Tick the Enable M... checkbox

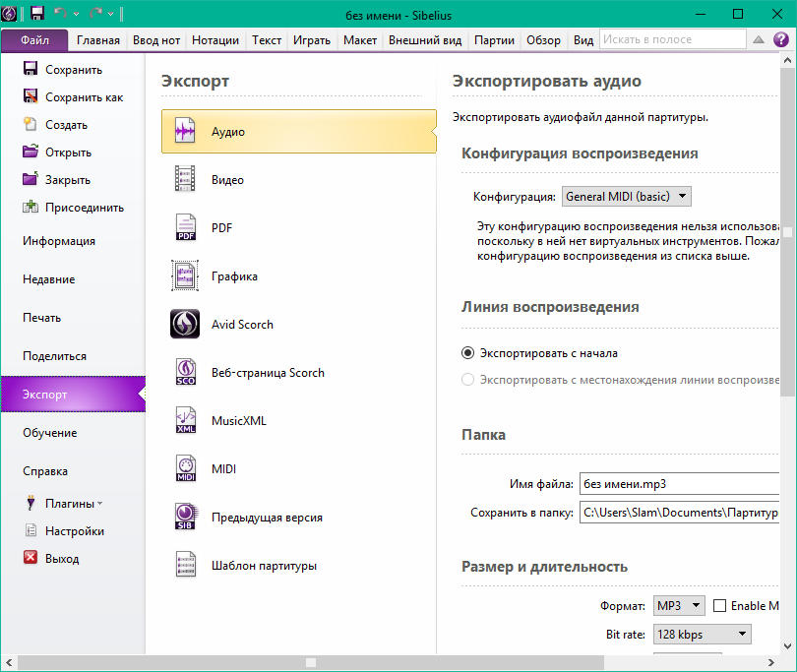[719, 605]
